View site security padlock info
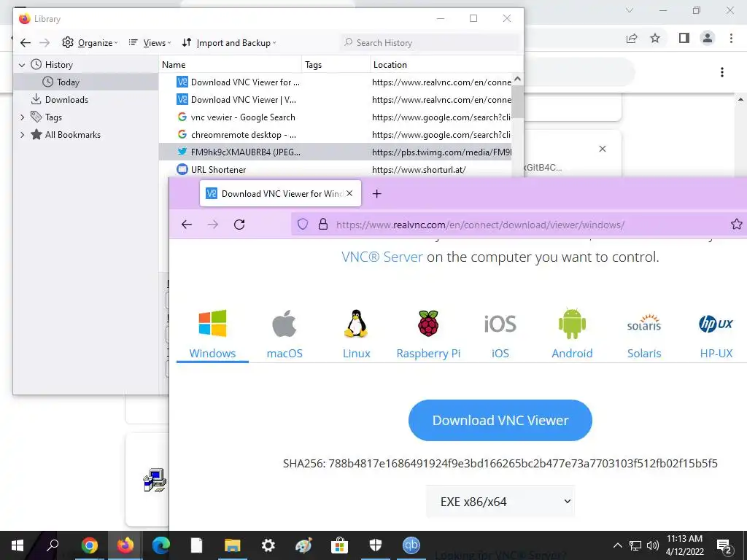The image size is (747, 560). tap(323, 225)
